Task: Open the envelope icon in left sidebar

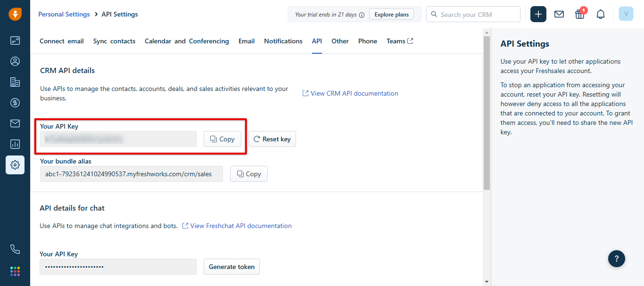Action: tap(15, 123)
